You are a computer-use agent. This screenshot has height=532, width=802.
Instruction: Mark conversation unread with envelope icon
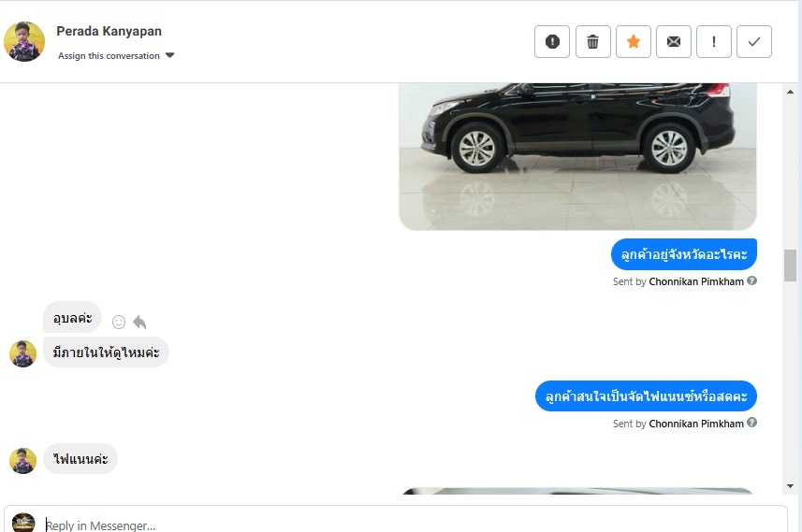(674, 41)
